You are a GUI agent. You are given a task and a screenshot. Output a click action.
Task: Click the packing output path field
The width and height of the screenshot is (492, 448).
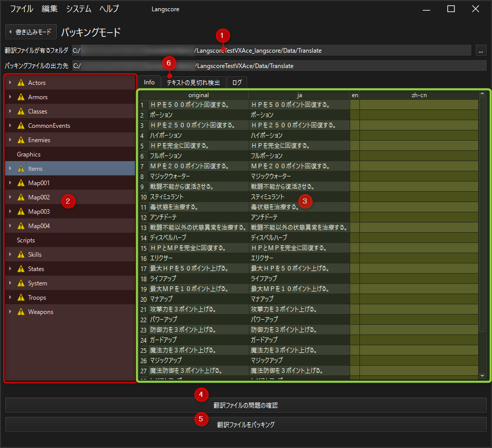click(x=279, y=66)
